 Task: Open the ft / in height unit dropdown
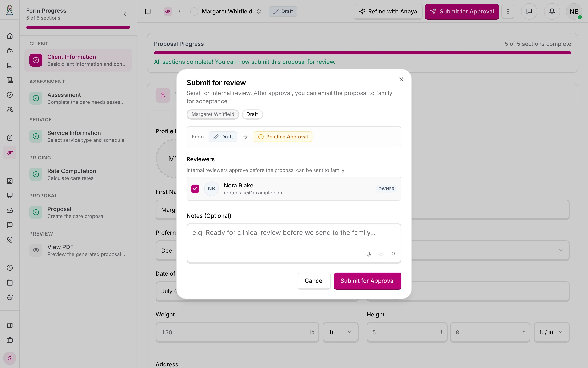pyautogui.click(x=551, y=332)
